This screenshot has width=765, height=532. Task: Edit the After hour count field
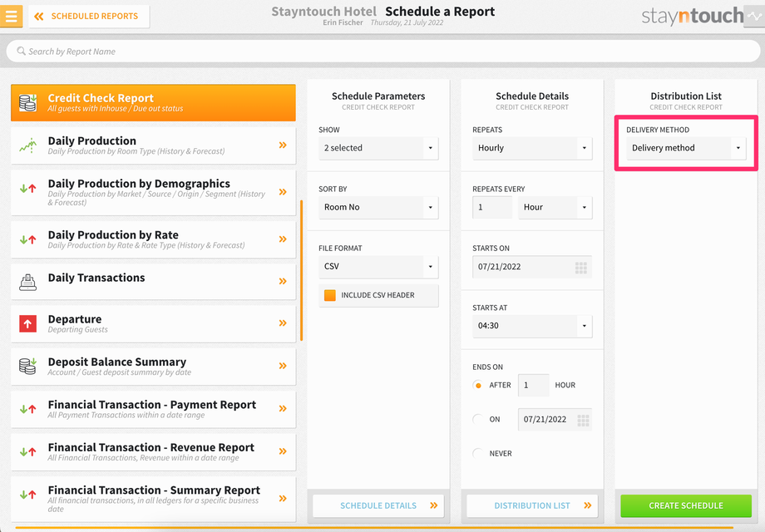(x=533, y=385)
